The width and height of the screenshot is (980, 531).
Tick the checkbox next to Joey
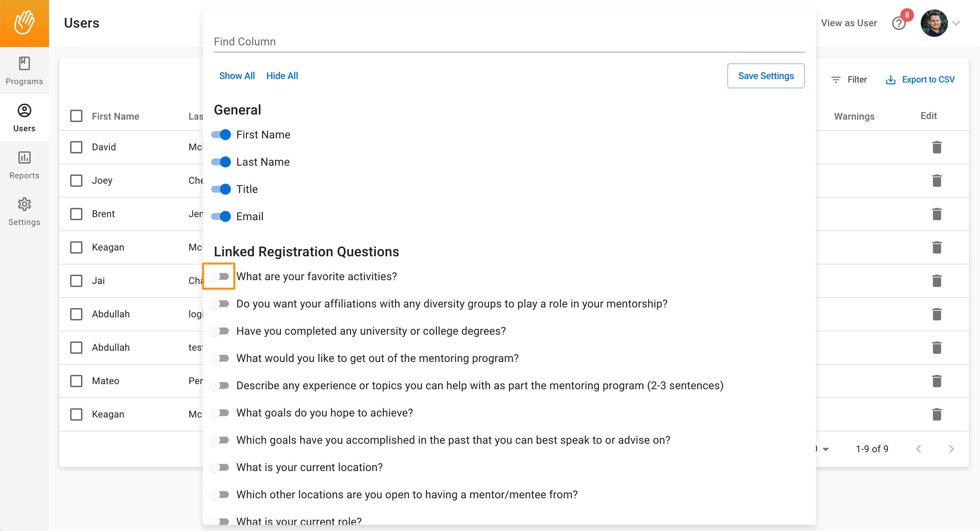click(77, 180)
